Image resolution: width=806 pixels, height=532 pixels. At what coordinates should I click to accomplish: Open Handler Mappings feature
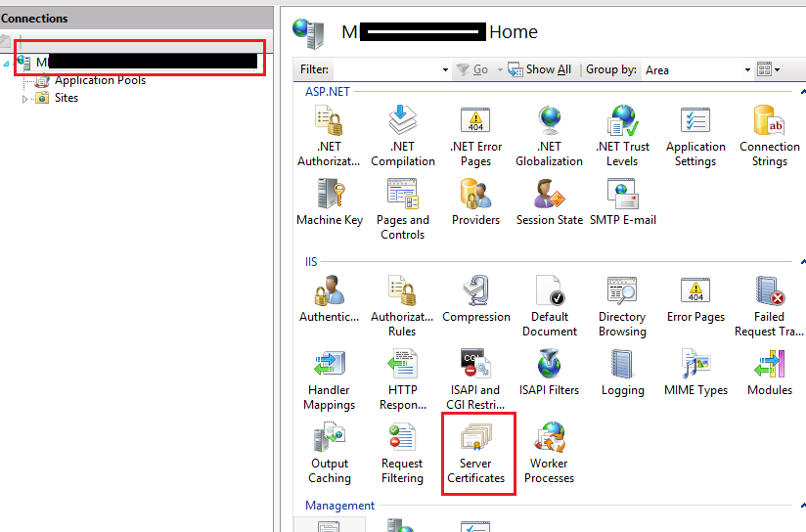329,379
